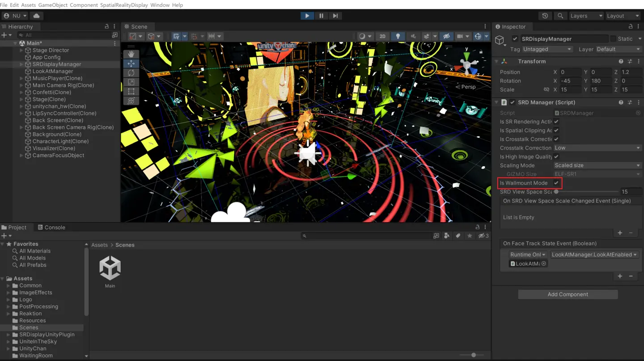The width and height of the screenshot is (644, 361).
Task: Open the SpatialRealityDisplay menu
Action: (123, 5)
